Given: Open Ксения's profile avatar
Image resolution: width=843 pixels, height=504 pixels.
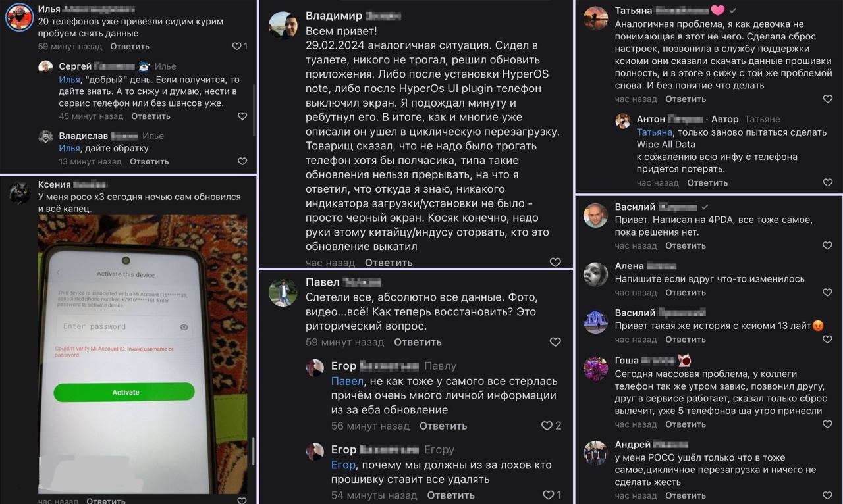Looking at the screenshot, I should tap(20, 192).
